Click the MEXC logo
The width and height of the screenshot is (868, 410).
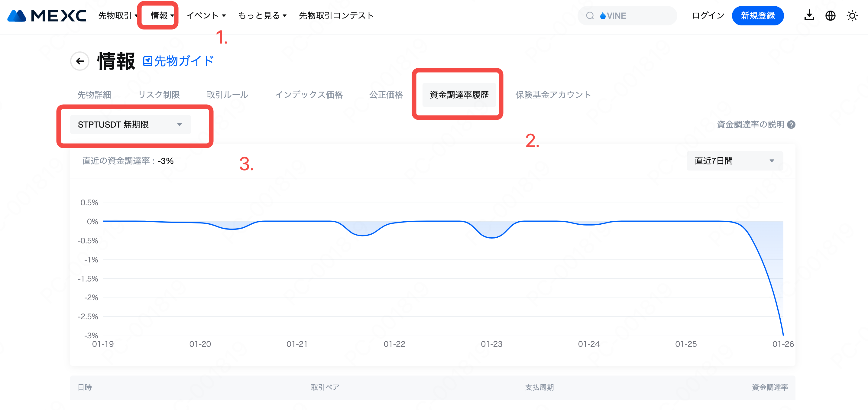[47, 15]
